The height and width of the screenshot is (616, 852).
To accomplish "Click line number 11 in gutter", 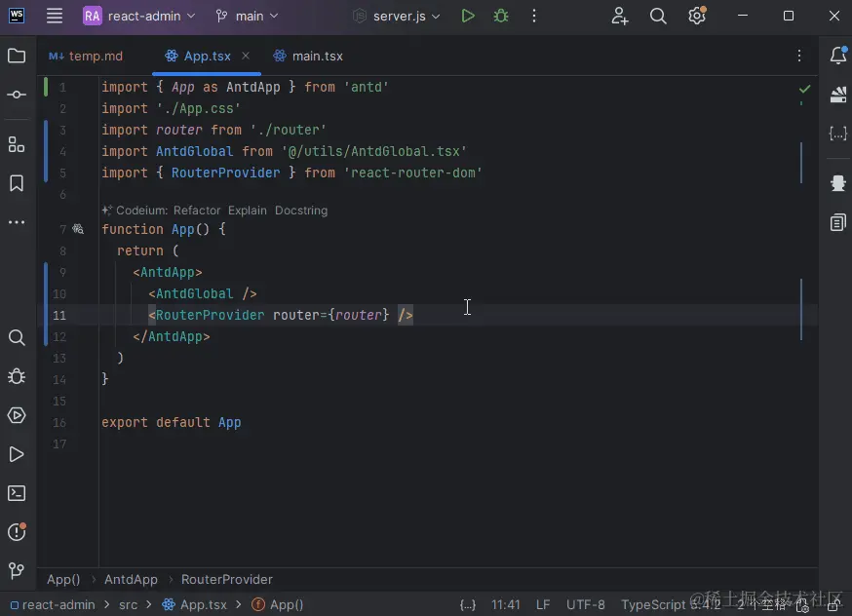I will pyautogui.click(x=59, y=315).
